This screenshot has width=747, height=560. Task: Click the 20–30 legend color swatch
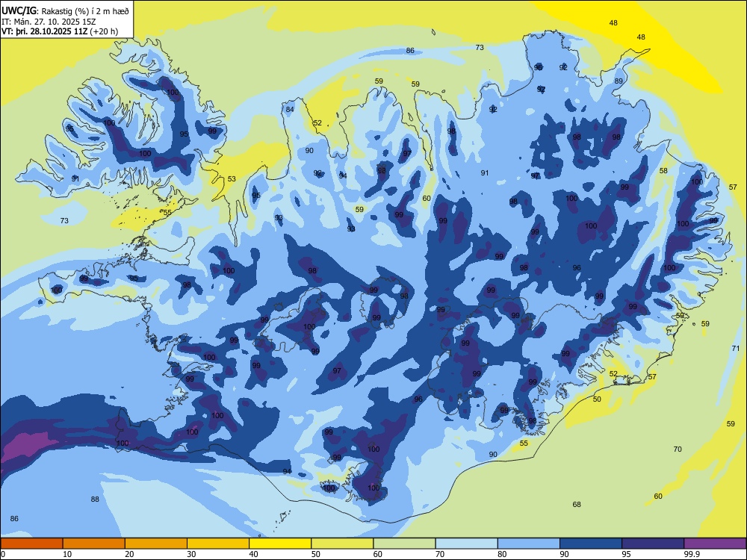(156, 544)
